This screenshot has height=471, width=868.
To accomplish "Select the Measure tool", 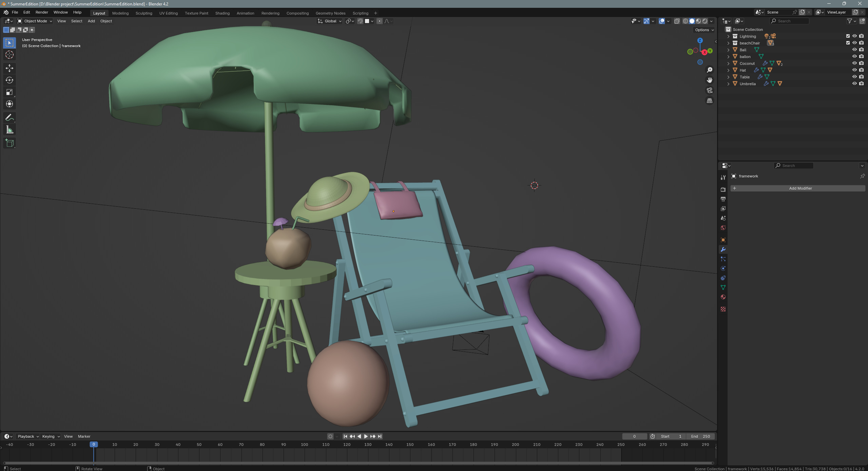I will pyautogui.click(x=9, y=130).
